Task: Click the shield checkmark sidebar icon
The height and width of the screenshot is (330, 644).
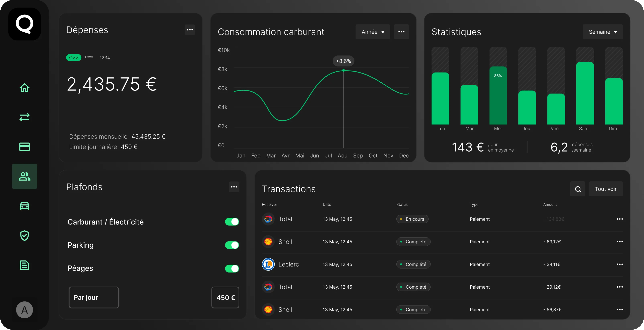Action: [24, 236]
